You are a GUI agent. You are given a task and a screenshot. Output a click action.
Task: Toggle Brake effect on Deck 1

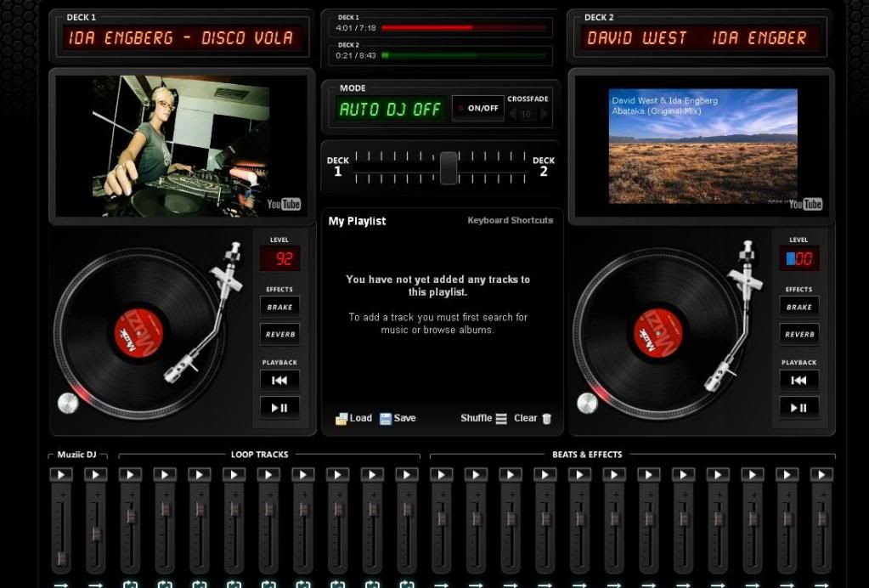[279, 307]
